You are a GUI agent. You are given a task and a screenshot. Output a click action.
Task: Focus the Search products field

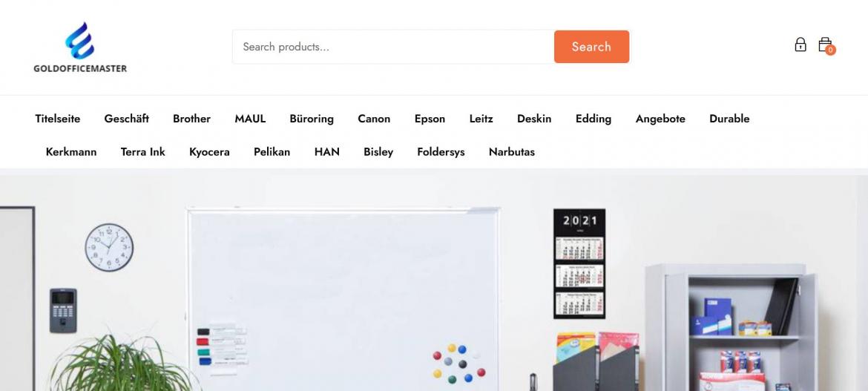point(393,47)
